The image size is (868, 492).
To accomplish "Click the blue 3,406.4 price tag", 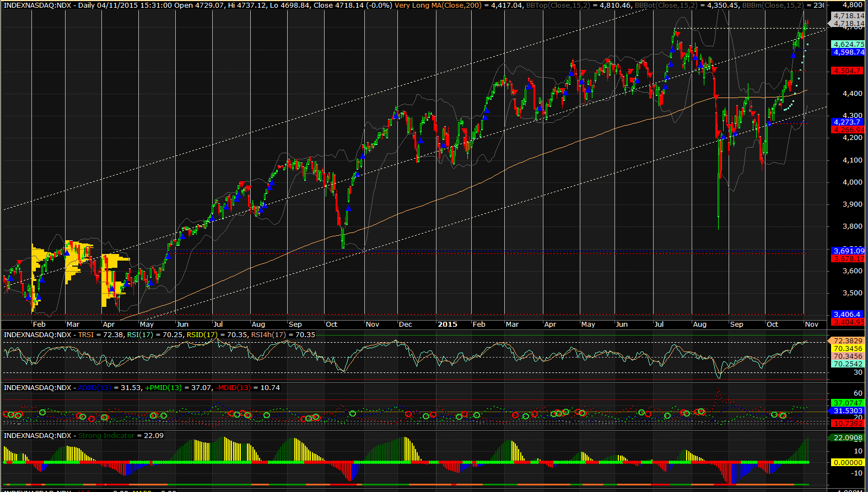I will [x=846, y=314].
